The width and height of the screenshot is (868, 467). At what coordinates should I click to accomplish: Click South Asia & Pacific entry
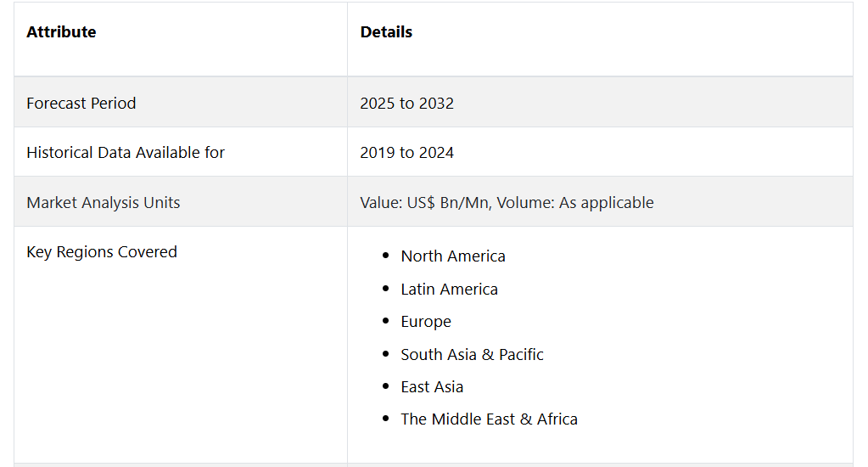[x=472, y=354]
